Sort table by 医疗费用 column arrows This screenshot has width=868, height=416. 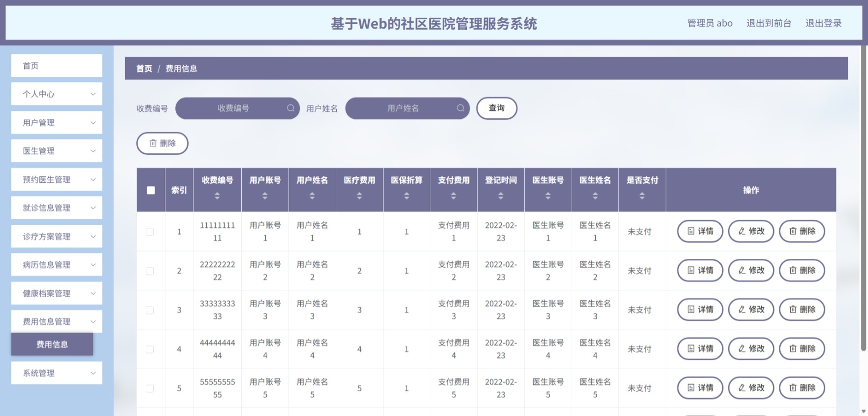359,196
